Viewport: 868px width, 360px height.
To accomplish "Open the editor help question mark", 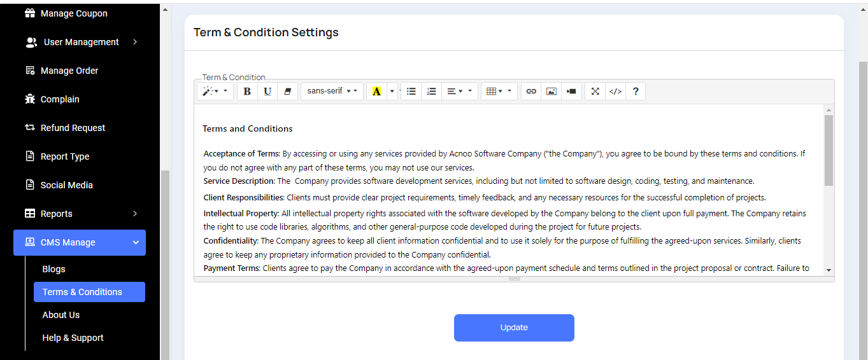I will coord(635,92).
